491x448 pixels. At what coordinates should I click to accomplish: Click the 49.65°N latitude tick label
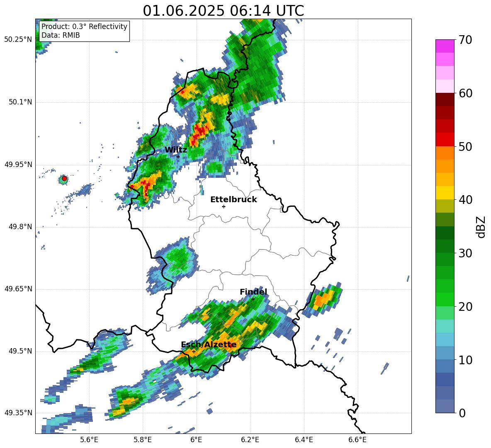pyautogui.click(x=18, y=289)
